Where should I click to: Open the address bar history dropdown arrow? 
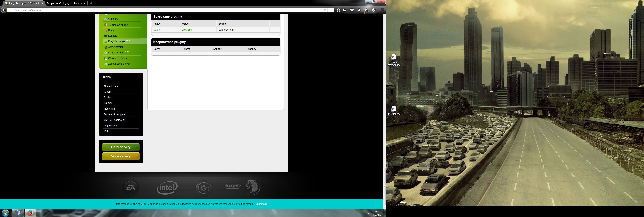325,10
